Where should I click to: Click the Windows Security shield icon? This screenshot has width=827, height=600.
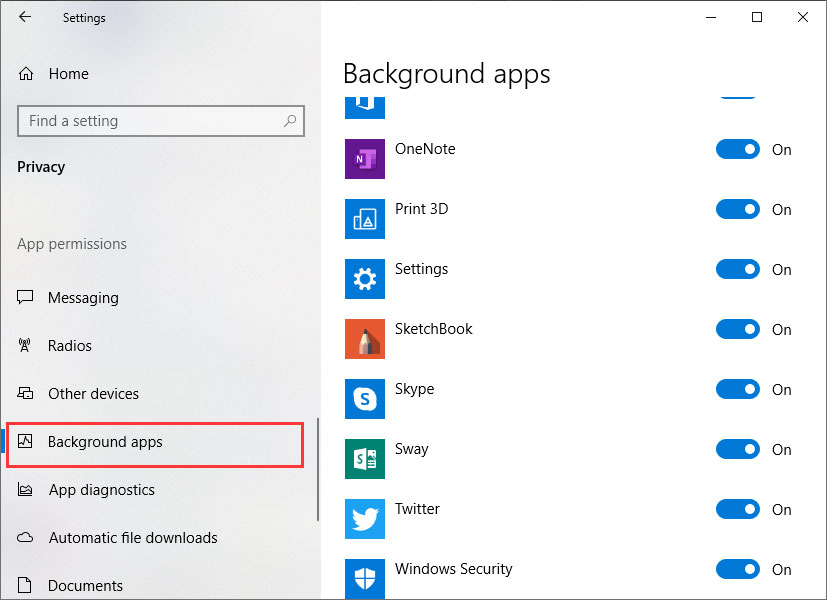(x=364, y=578)
